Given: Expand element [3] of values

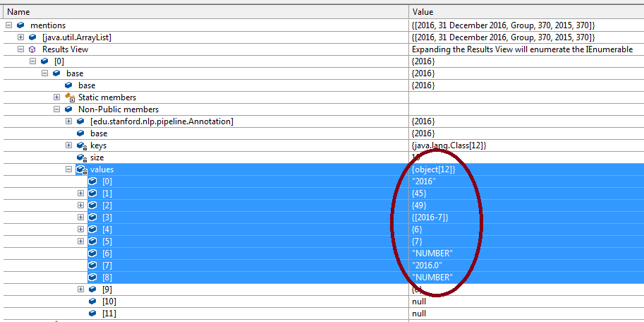Looking at the screenshot, I should tap(80, 217).
